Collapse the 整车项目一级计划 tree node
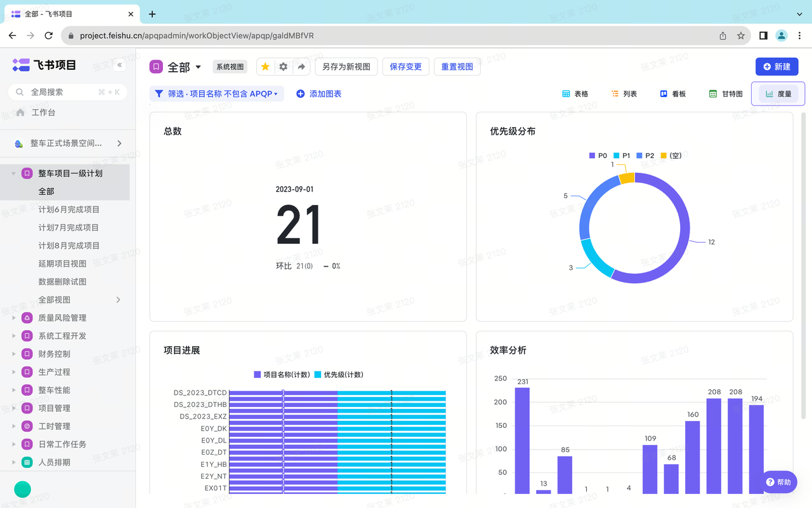Viewport: 812px width, 508px height. [x=14, y=173]
